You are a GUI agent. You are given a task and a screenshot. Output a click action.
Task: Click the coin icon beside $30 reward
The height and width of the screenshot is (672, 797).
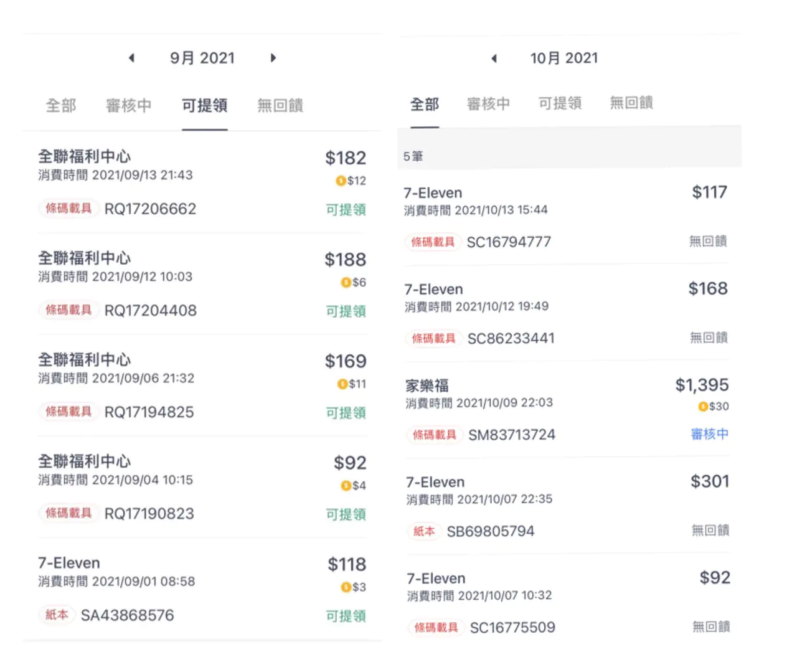703,407
